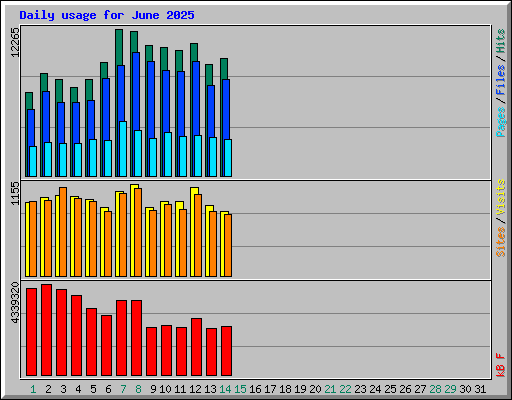
Task: Select day 29 on the date axis
Action: [x=450, y=389]
